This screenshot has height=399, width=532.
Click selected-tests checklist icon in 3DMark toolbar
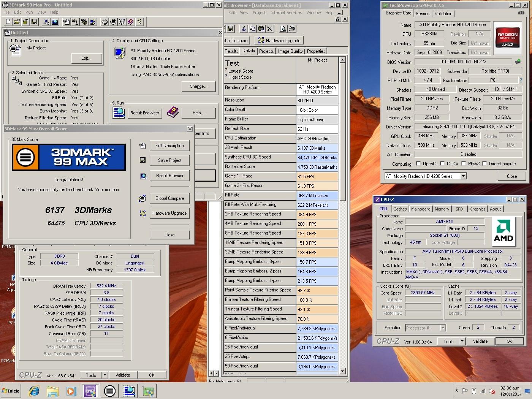point(75,22)
